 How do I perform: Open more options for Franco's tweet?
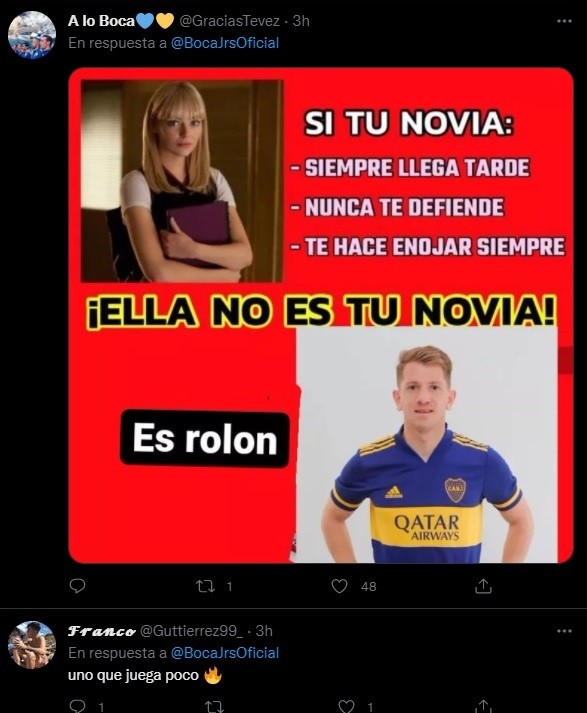(x=564, y=631)
